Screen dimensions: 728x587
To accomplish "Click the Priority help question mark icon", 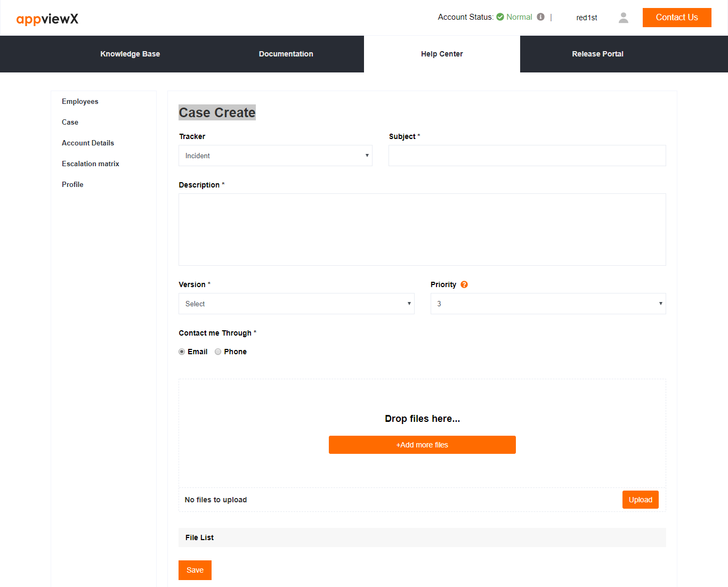I will 464,284.
